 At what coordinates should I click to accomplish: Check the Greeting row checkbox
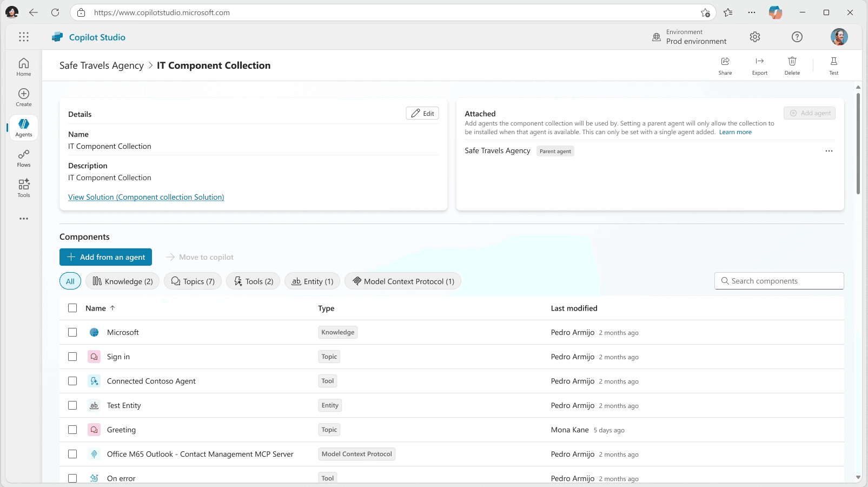(72, 430)
